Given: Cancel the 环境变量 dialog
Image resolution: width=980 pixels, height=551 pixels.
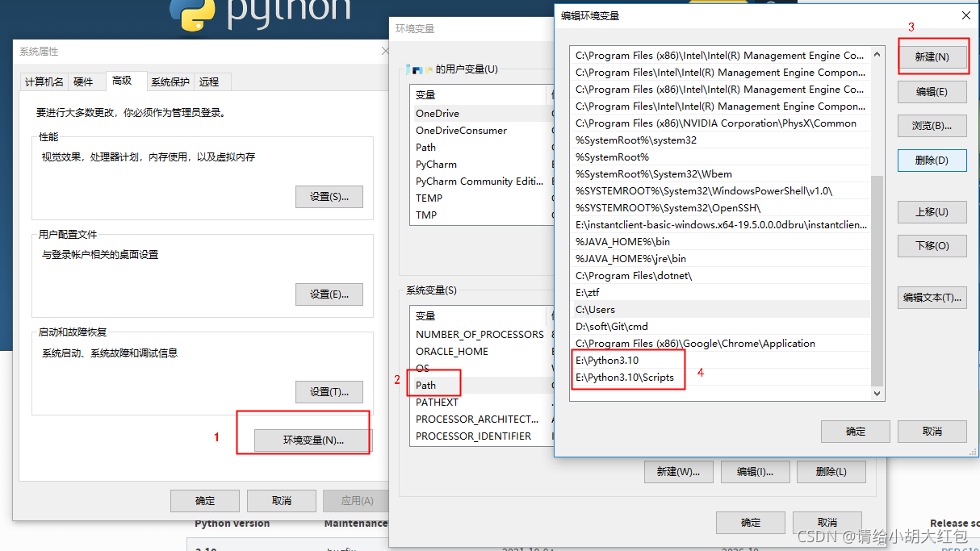Looking at the screenshot, I should click(827, 523).
